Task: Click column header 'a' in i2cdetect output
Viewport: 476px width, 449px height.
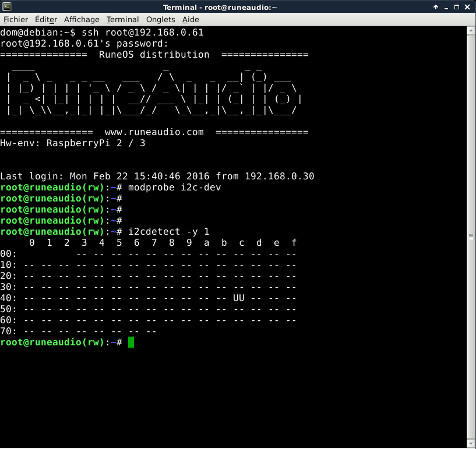Action: pyautogui.click(x=206, y=243)
